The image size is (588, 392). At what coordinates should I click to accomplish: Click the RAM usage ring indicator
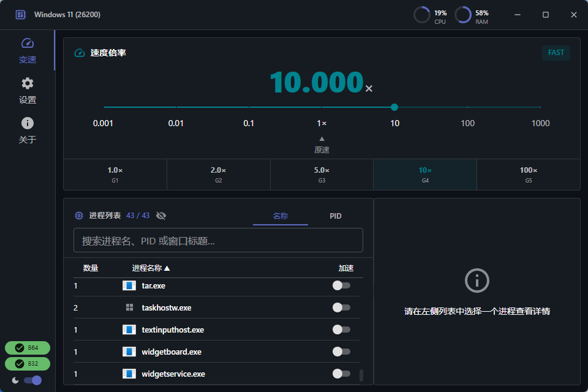point(463,15)
